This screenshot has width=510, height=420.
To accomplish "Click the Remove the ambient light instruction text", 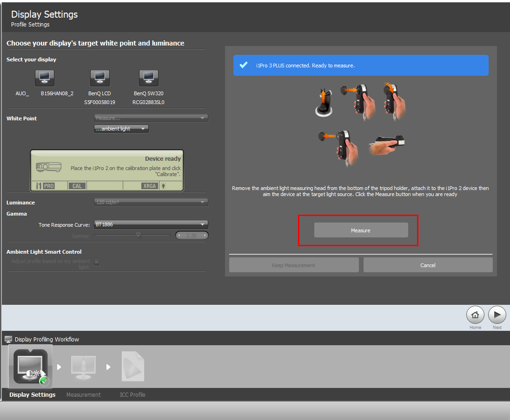I will click(360, 191).
